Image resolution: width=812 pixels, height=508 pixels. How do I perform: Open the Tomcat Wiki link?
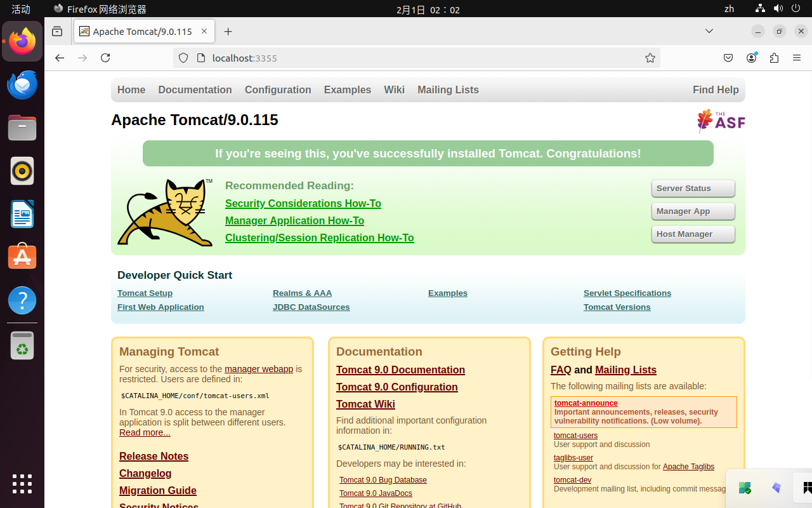365,404
